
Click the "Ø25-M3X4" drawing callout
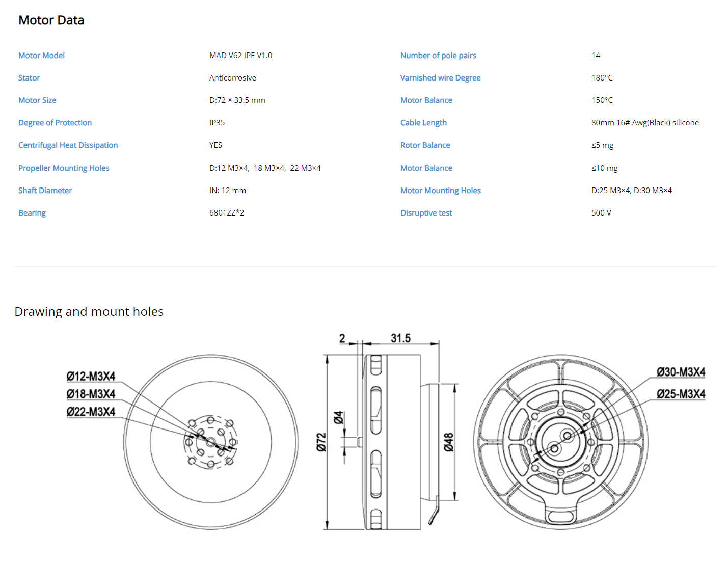pyautogui.click(x=681, y=394)
